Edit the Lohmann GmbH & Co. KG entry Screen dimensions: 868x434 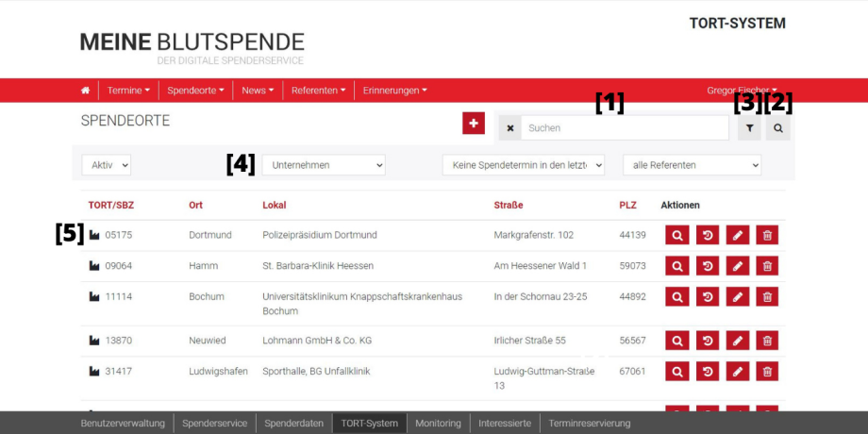(738, 341)
